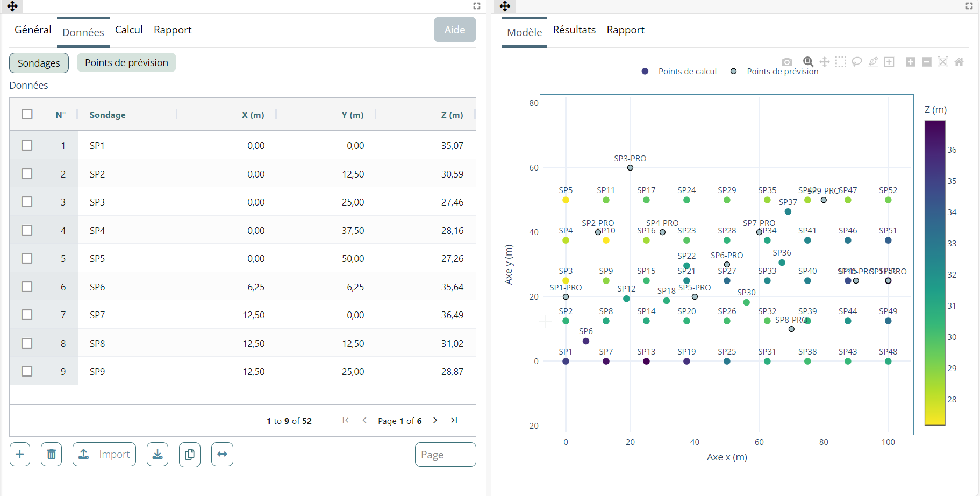Expand the left panel using the fullscreen icon

(476, 6)
